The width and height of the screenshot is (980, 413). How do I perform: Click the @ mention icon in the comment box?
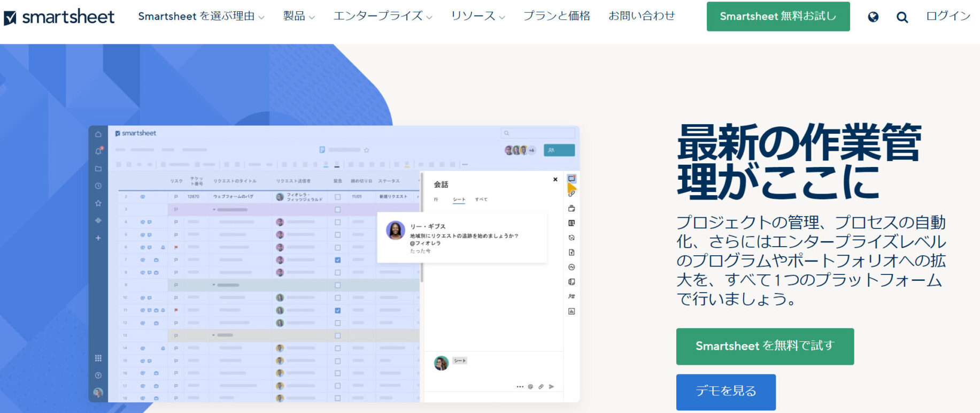[530, 386]
